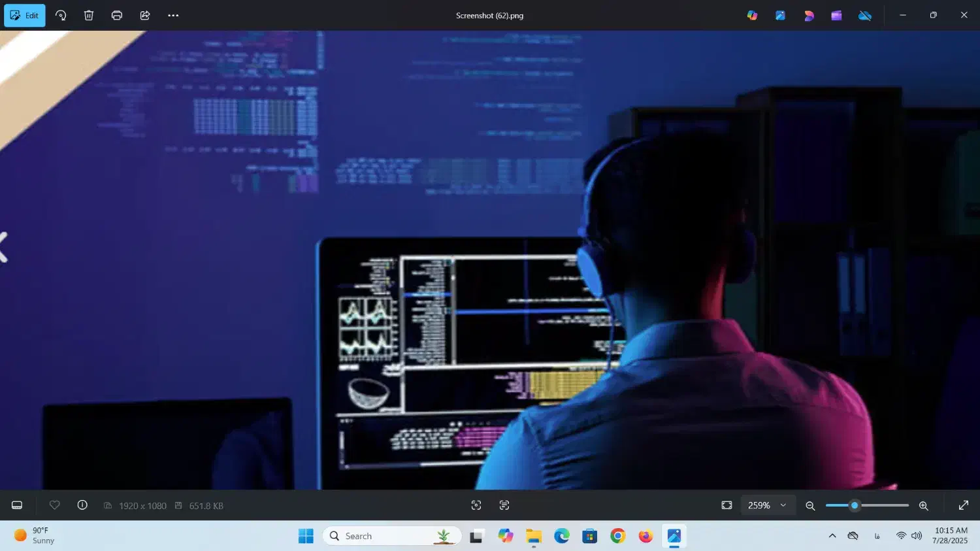The width and height of the screenshot is (980, 551).
Task: Click the zoom out magnifier icon
Action: [x=810, y=505]
